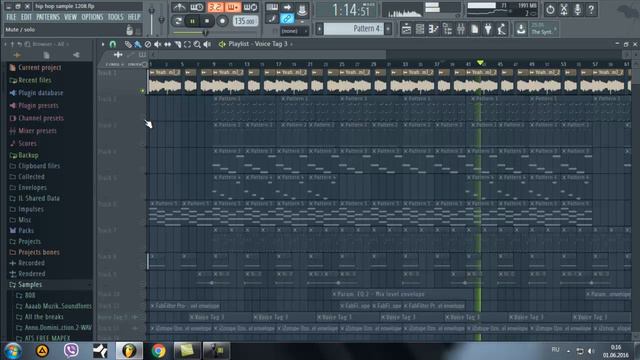The image size is (640, 360).
Task: Open Playlist - Voice Tag 3 title dropdown
Action: (260, 44)
